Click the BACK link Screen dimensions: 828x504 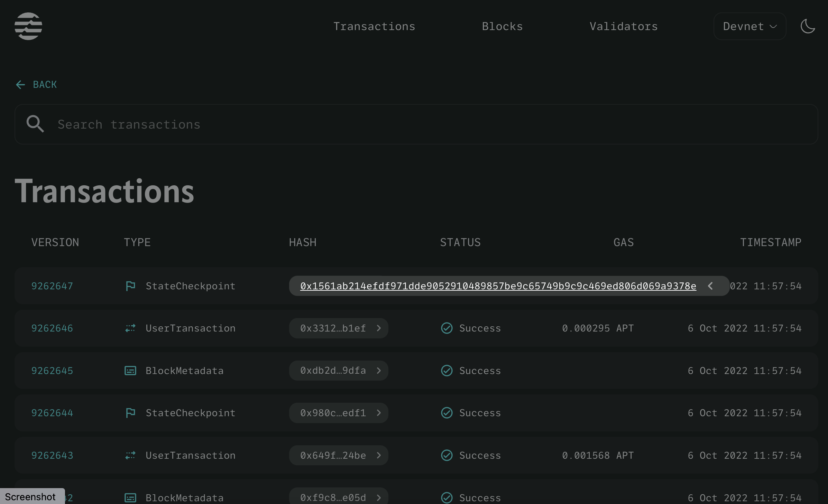44,85
